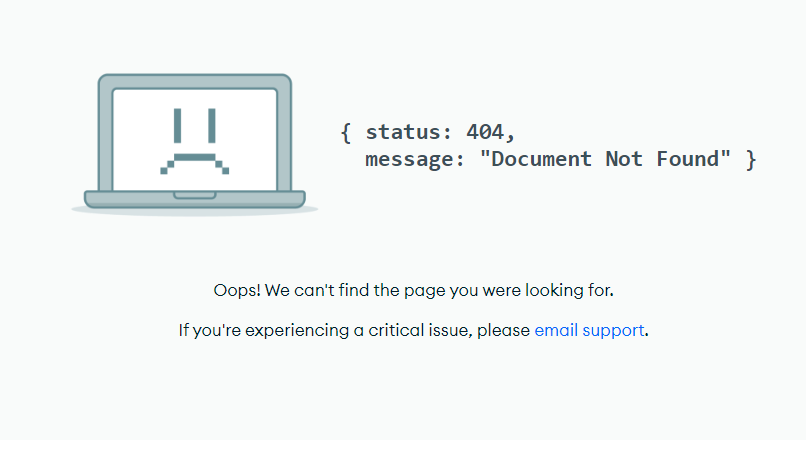This screenshot has width=806, height=455.
Task: Click the "Document Not Found" string
Action: pyautogui.click(x=606, y=159)
